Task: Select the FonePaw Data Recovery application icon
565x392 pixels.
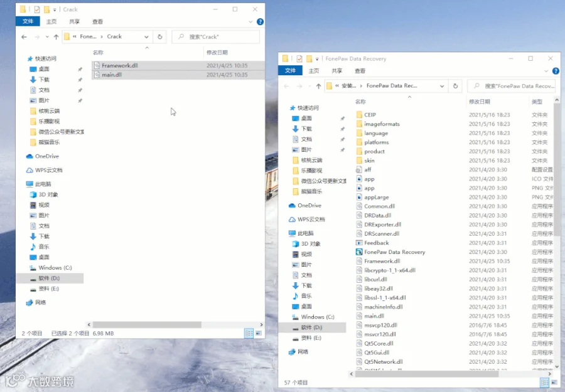Action: [359, 252]
